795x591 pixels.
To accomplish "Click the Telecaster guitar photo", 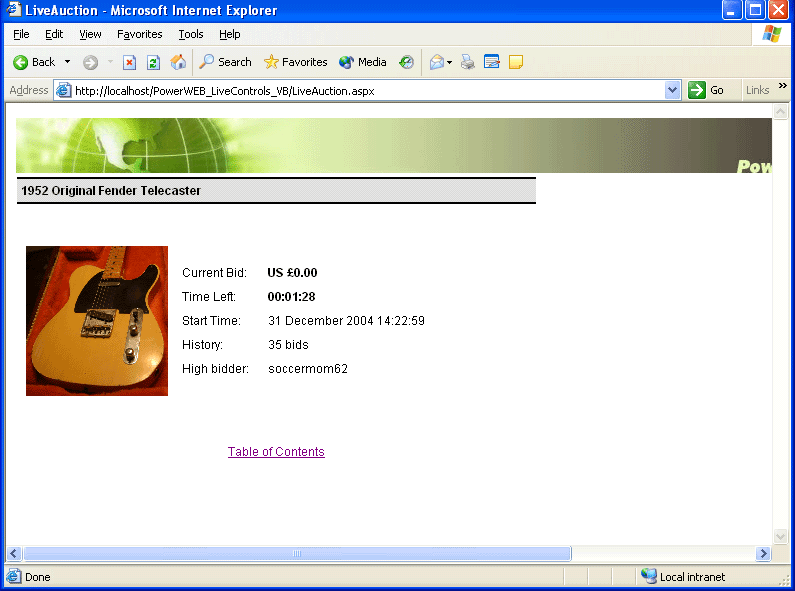I will (x=97, y=321).
